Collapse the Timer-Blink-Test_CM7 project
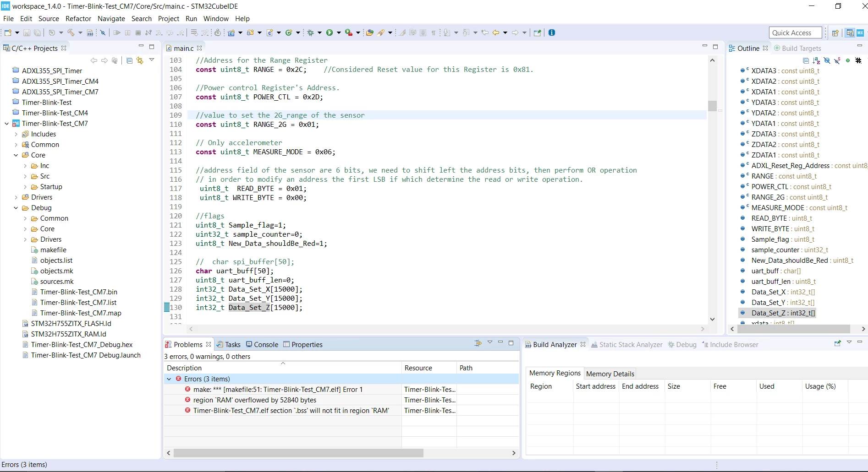Viewport: 868px width, 472px height. tap(7, 124)
